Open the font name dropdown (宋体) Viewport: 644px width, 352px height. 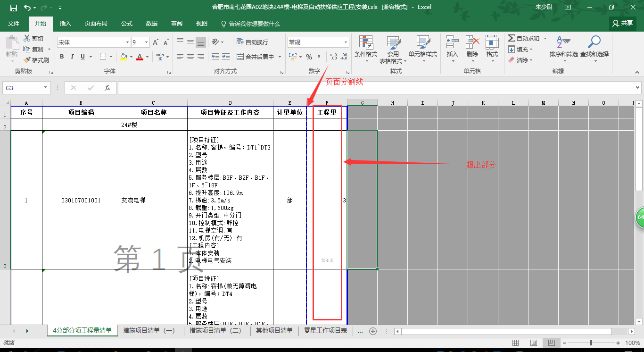click(126, 42)
